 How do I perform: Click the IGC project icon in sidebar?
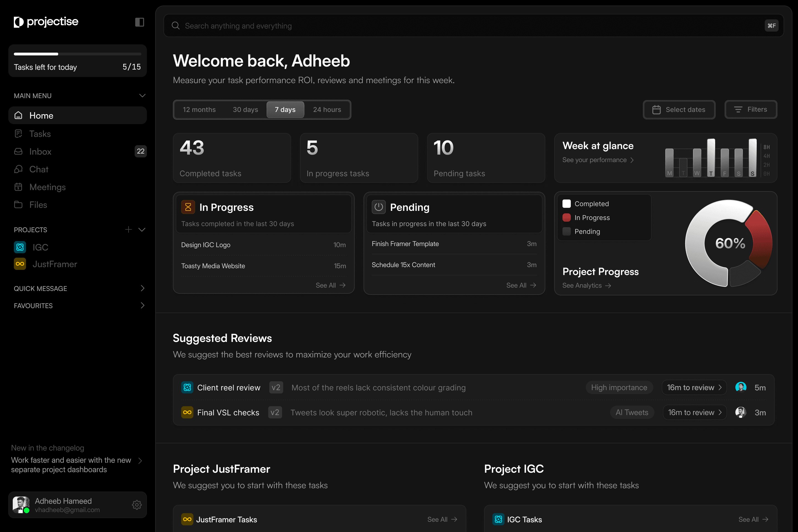pyautogui.click(x=20, y=247)
